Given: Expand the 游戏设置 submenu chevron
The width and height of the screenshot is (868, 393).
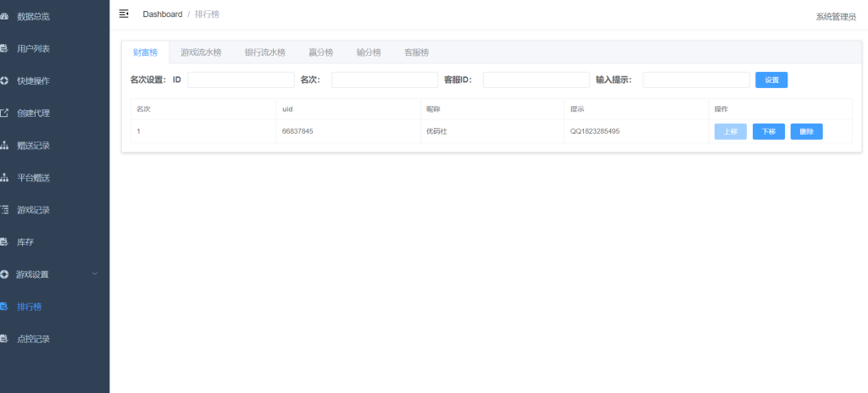Looking at the screenshot, I should click(95, 274).
